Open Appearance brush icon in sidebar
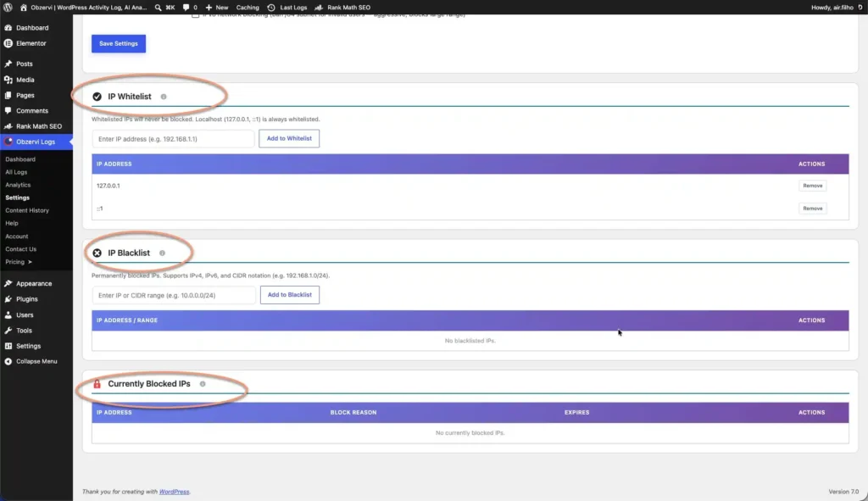Screen dimensions: 868x501 point(8,283)
